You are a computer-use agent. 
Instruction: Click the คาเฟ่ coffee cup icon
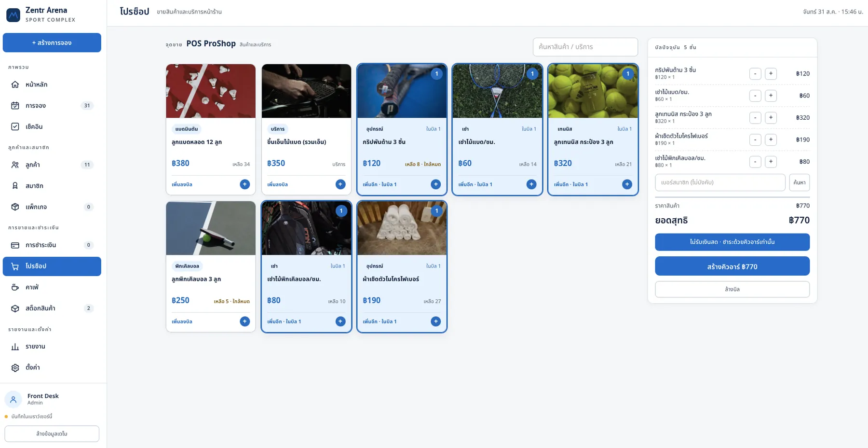point(15,287)
